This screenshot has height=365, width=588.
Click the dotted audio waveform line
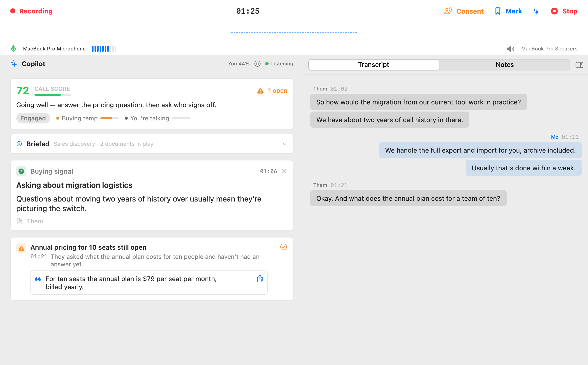point(294,32)
